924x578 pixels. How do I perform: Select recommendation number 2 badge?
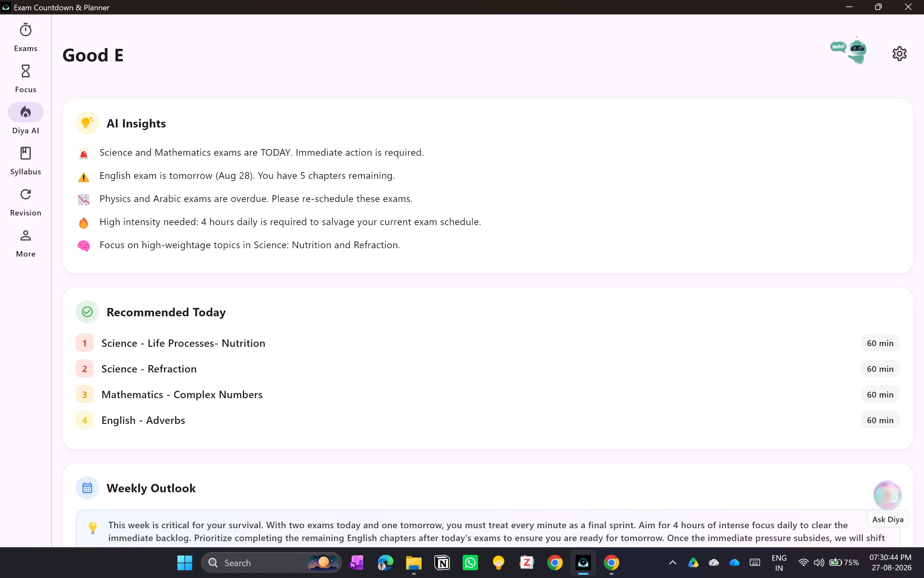coord(85,369)
